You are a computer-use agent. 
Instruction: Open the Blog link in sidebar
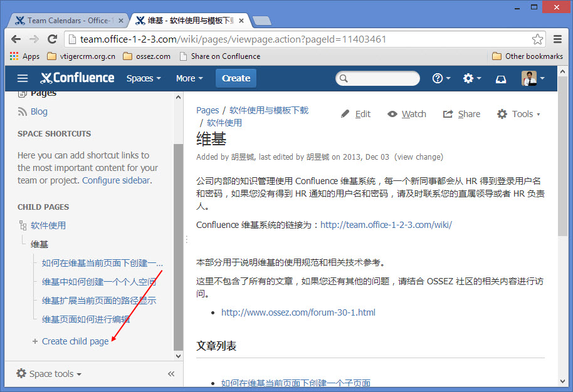coord(39,111)
